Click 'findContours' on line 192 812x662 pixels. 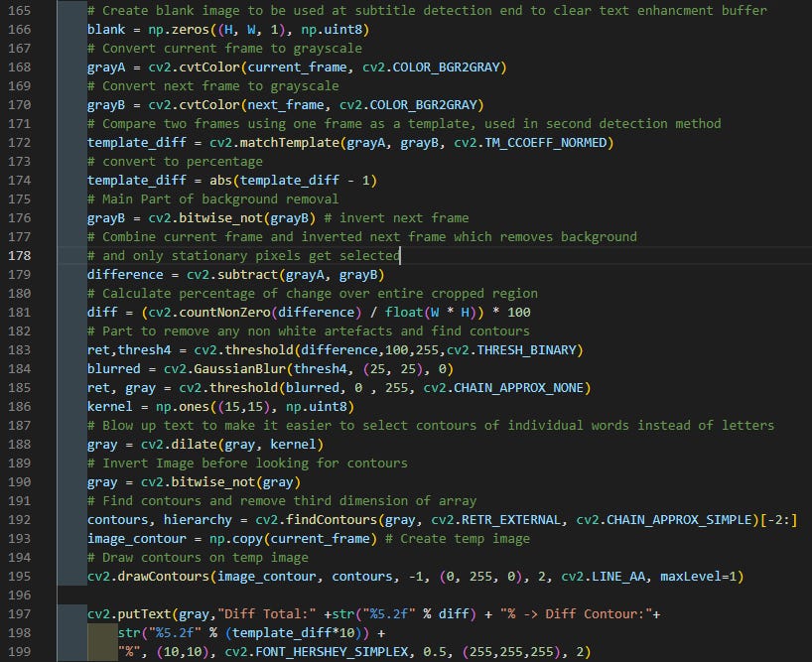332,520
